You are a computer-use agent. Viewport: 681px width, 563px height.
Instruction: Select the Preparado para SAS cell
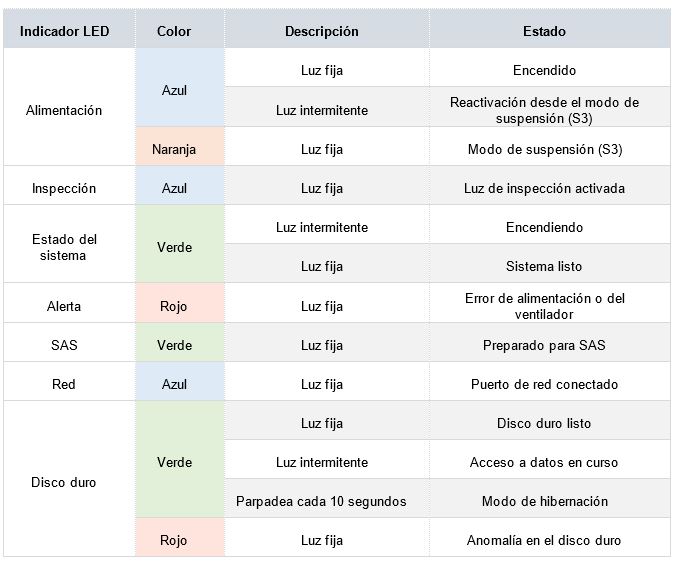coord(544,345)
